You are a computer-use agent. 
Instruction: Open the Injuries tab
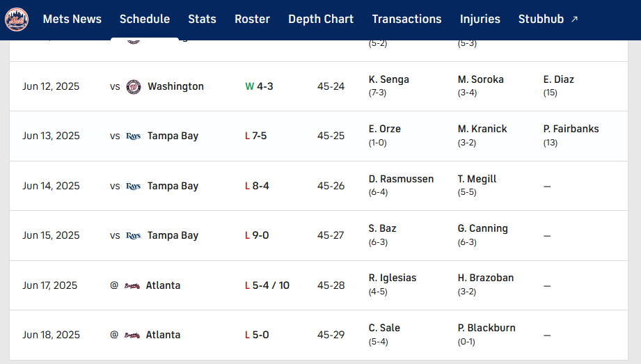point(480,19)
